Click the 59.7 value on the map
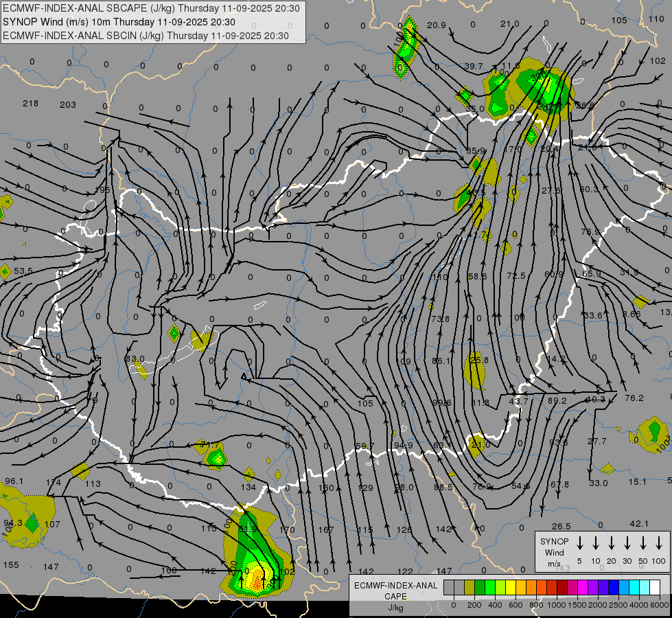The height and width of the screenshot is (618, 672). pos(365,446)
